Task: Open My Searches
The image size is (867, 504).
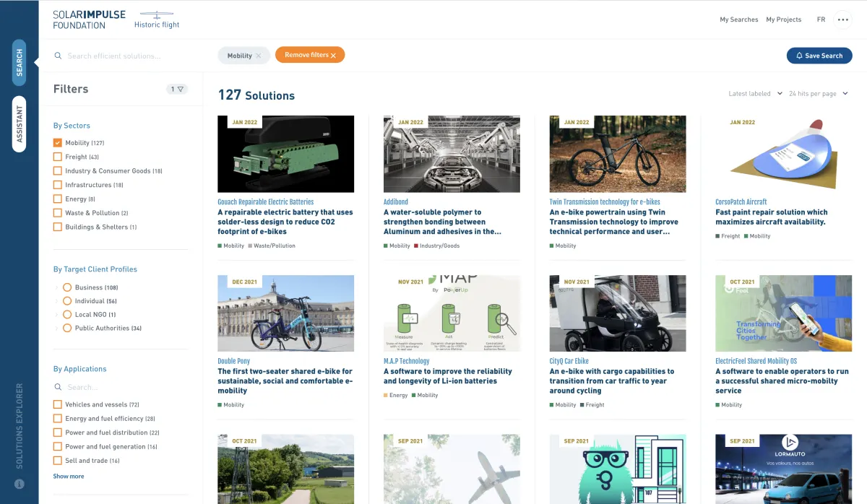Action: (738, 19)
